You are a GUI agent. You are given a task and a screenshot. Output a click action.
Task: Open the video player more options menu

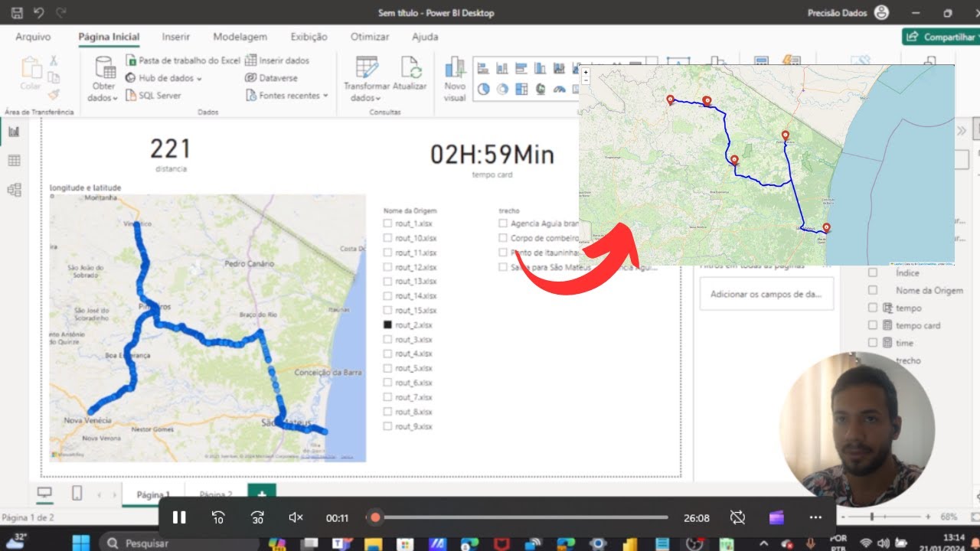click(x=815, y=518)
